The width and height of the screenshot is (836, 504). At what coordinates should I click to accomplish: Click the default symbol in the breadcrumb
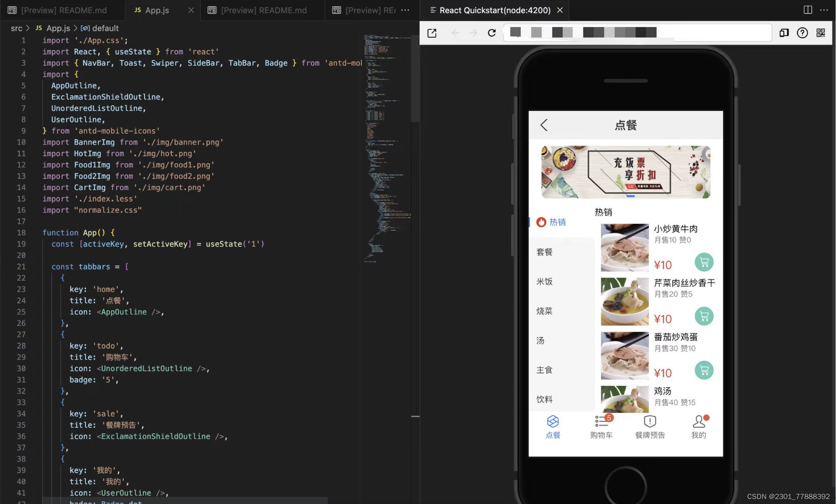click(105, 28)
